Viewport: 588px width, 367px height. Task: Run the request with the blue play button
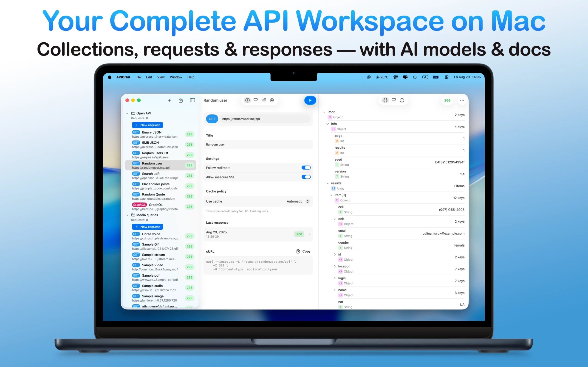(x=310, y=100)
